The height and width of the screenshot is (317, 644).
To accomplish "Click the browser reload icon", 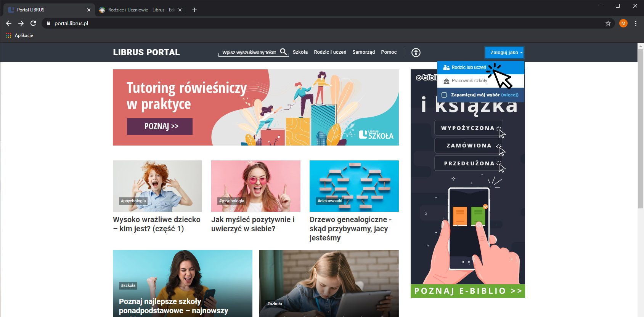I will click(33, 23).
